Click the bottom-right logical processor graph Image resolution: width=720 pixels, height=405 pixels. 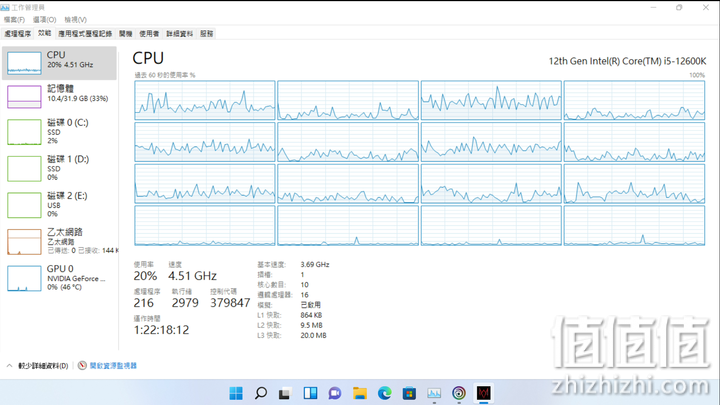click(634, 225)
